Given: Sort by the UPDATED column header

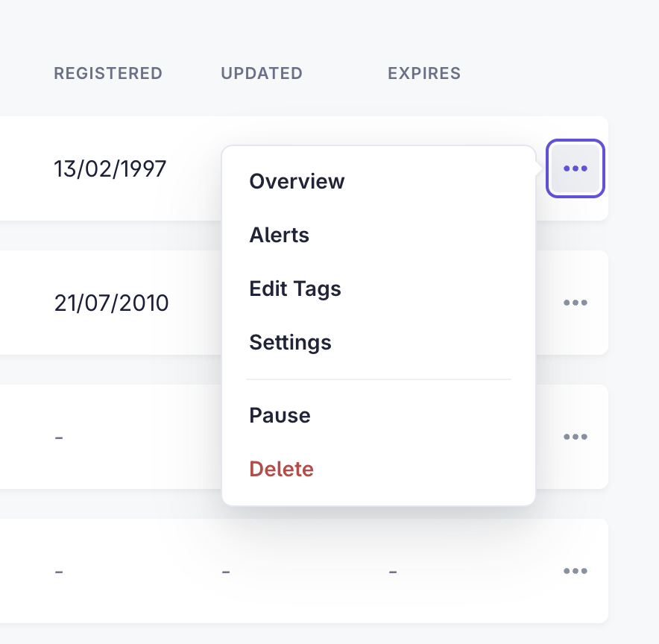Looking at the screenshot, I should (x=262, y=74).
